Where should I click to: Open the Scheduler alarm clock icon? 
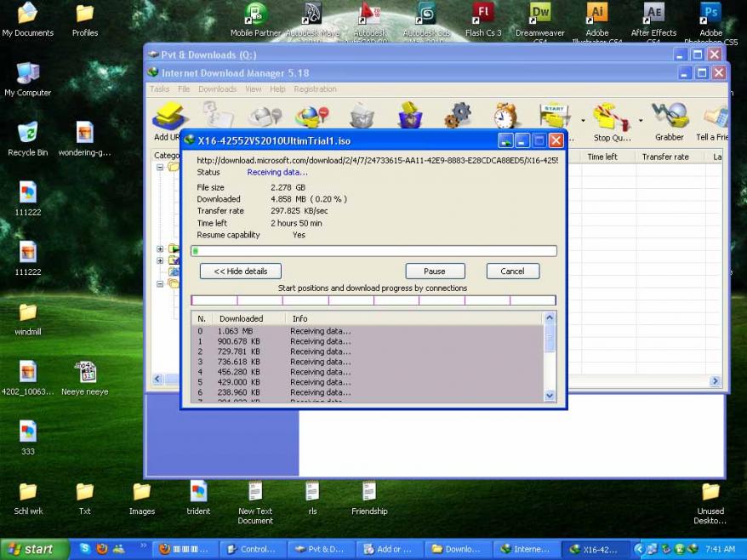(x=505, y=116)
